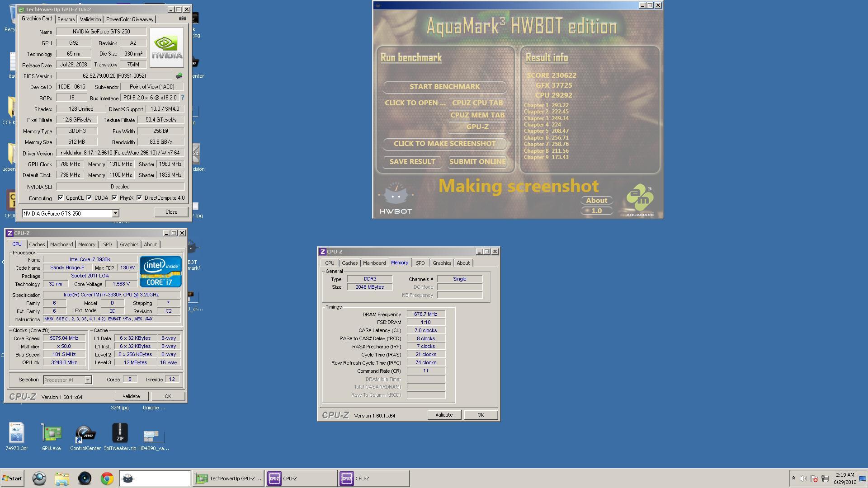Click the GPU Name field in GPU-Z
This screenshot has width=868, height=488.
point(101,32)
